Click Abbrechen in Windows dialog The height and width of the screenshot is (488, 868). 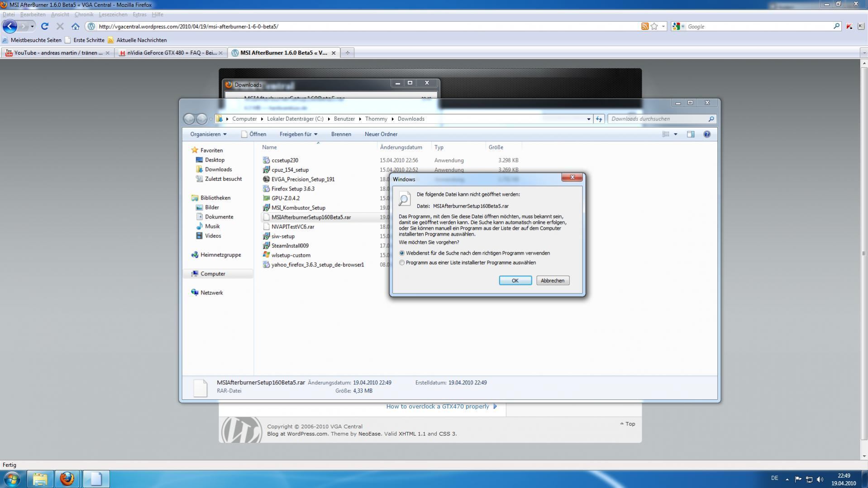point(553,280)
